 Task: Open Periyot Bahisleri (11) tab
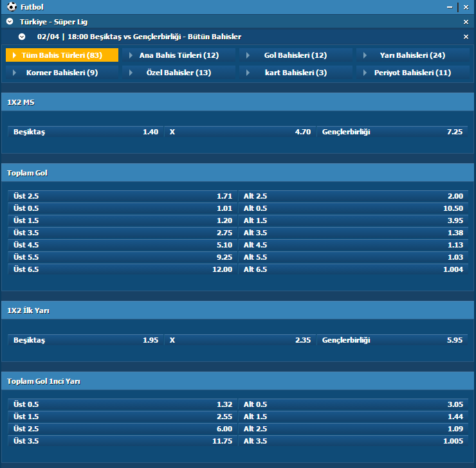(413, 73)
